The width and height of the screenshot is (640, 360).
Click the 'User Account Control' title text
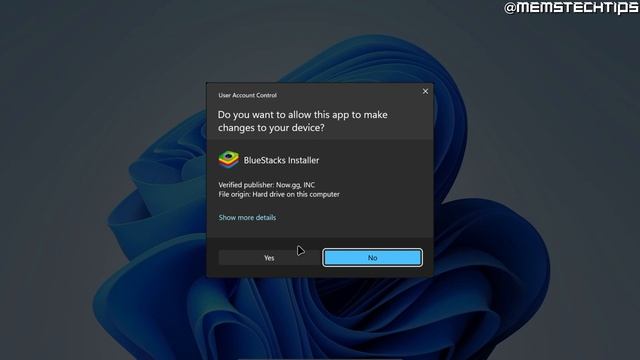[x=247, y=96]
